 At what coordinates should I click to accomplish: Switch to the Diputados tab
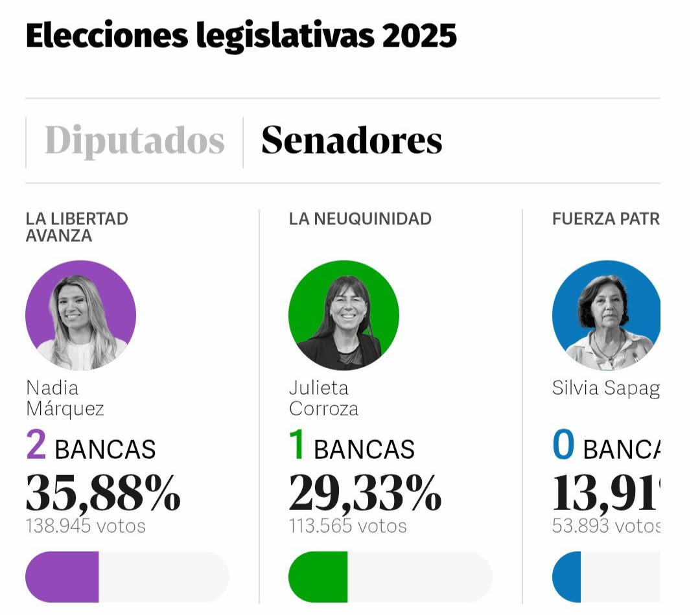(x=134, y=141)
